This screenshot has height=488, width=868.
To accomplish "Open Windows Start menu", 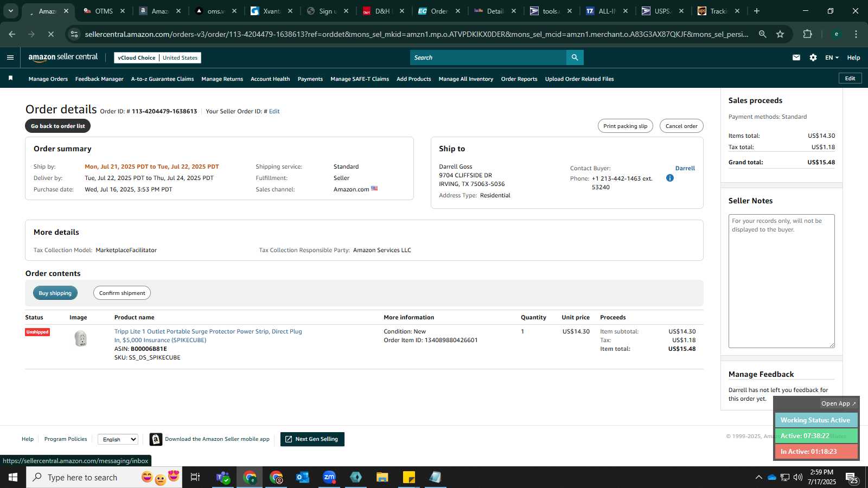I will tap(13, 477).
